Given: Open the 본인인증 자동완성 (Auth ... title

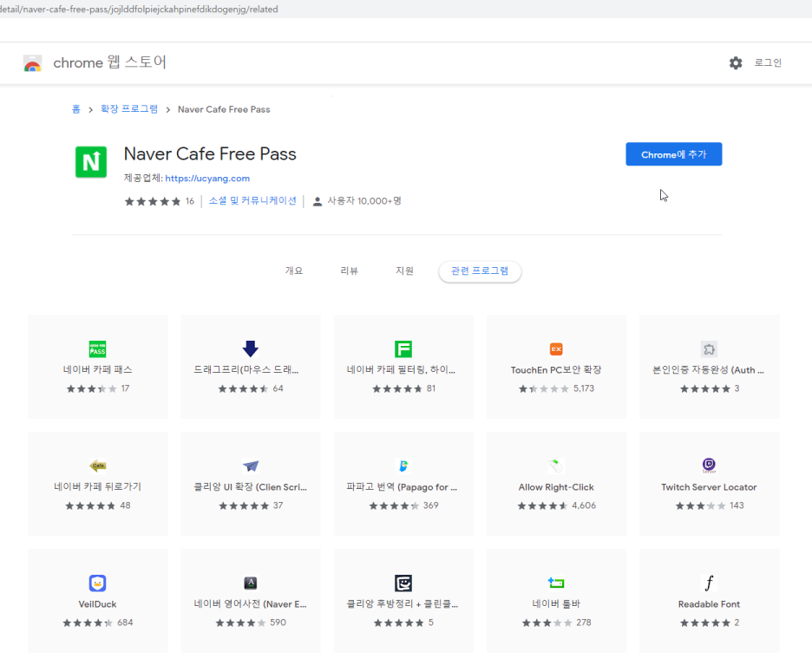Looking at the screenshot, I should (x=708, y=369).
